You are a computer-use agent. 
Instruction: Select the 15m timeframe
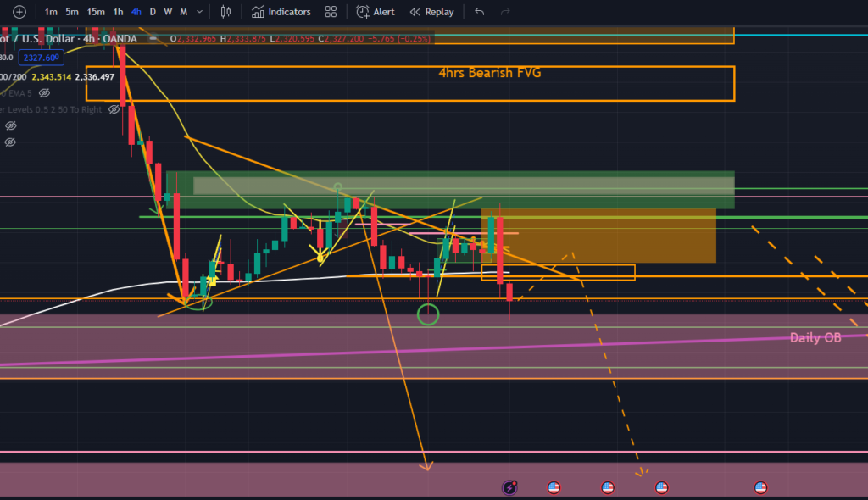click(96, 12)
